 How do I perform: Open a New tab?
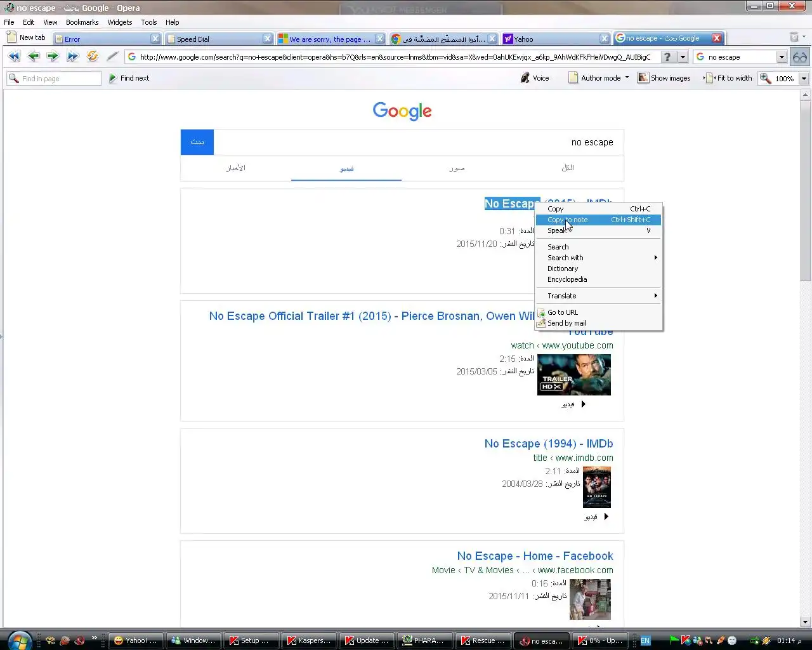coord(27,37)
